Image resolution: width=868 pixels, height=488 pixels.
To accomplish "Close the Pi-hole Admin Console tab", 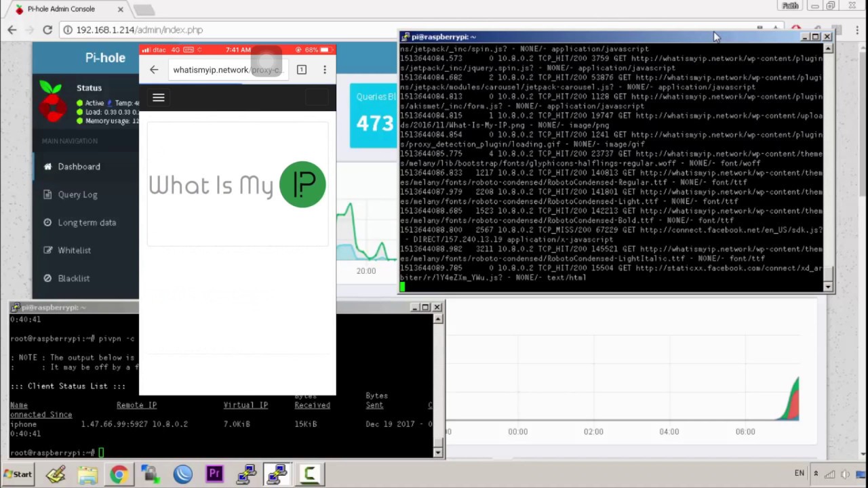I will point(121,9).
